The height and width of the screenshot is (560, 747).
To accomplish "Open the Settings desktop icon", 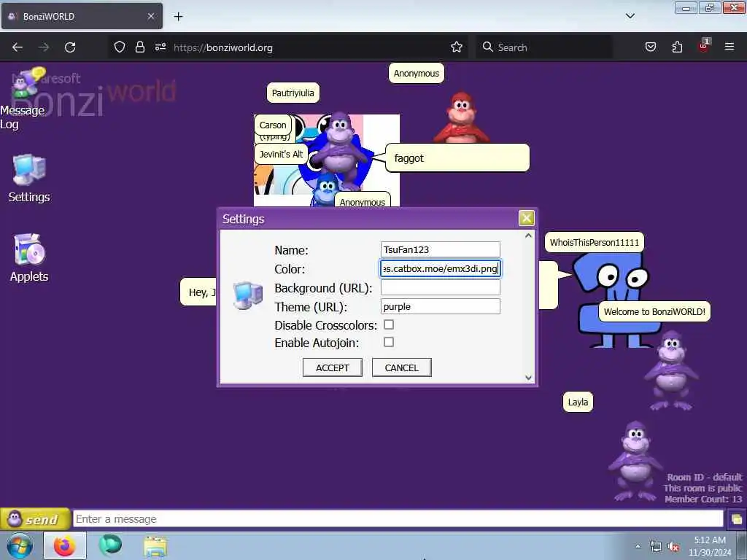I will 29,179.
